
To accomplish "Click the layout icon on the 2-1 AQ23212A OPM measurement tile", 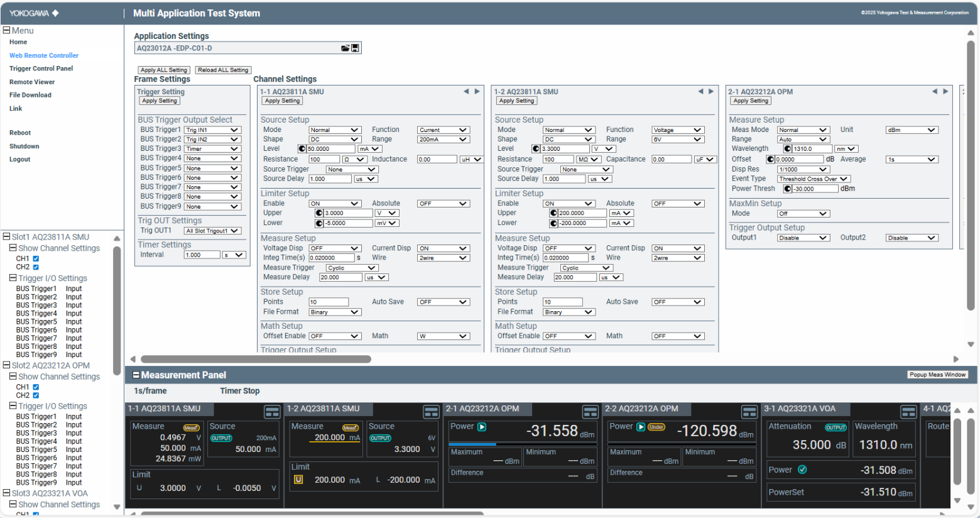I will 590,412.
